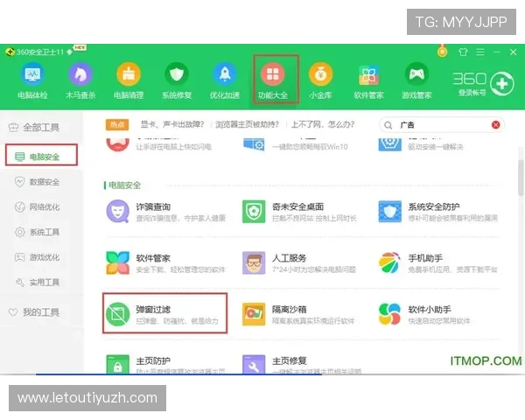Open 奇未安全桌面 tool
The image size is (525, 420).
coord(299,212)
